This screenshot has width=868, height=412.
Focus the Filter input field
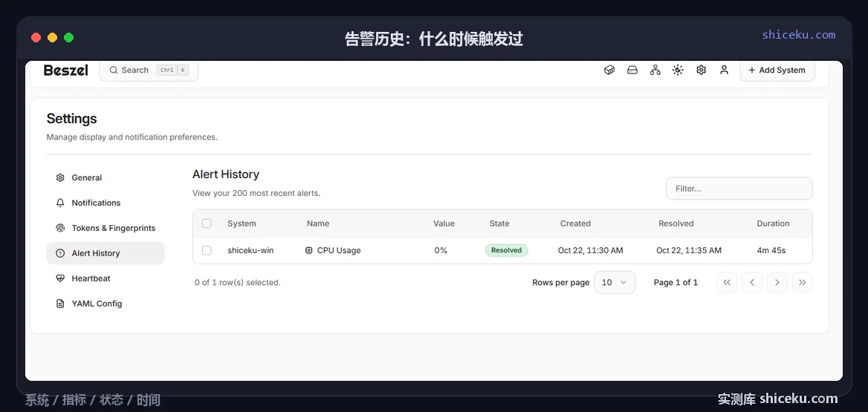click(x=739, y=189)
